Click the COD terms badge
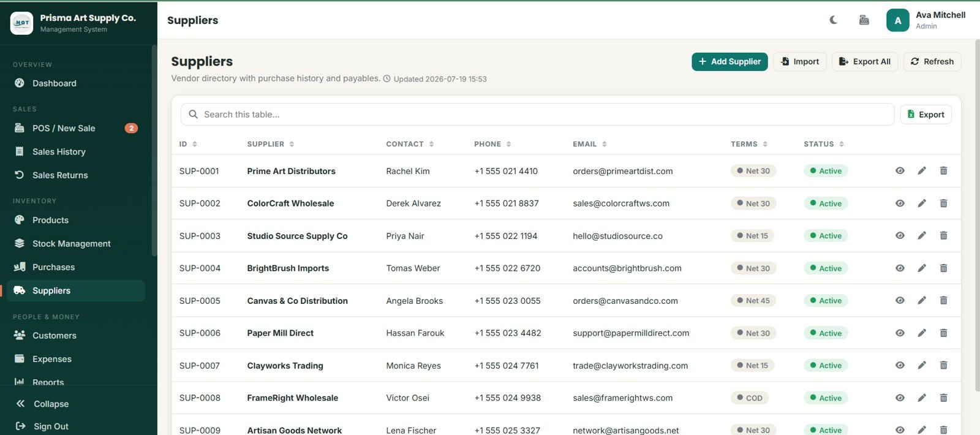The image size is (980, 435). [x=750, y=398]
